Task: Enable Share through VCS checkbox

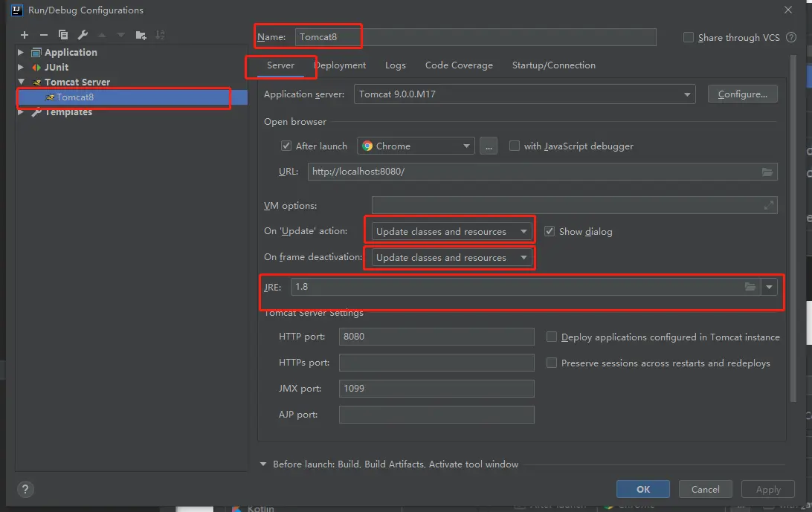Action: tap(689, 37)
